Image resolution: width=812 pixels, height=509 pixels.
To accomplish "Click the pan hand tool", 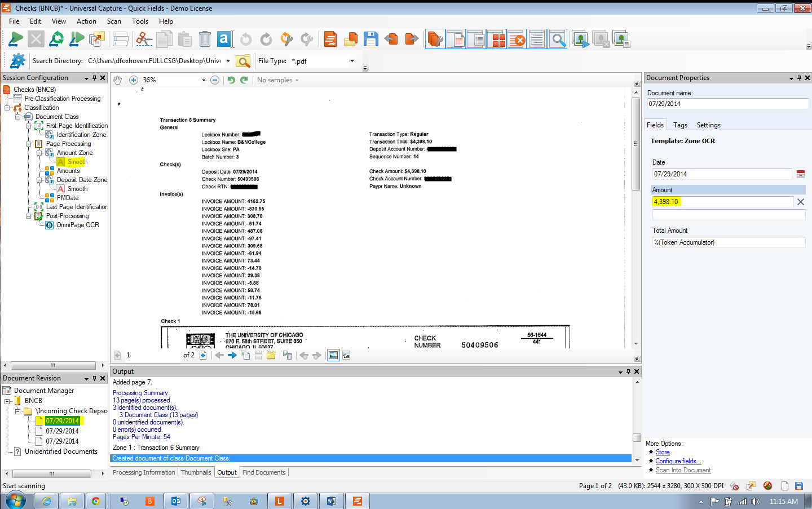I will [117, 80].
